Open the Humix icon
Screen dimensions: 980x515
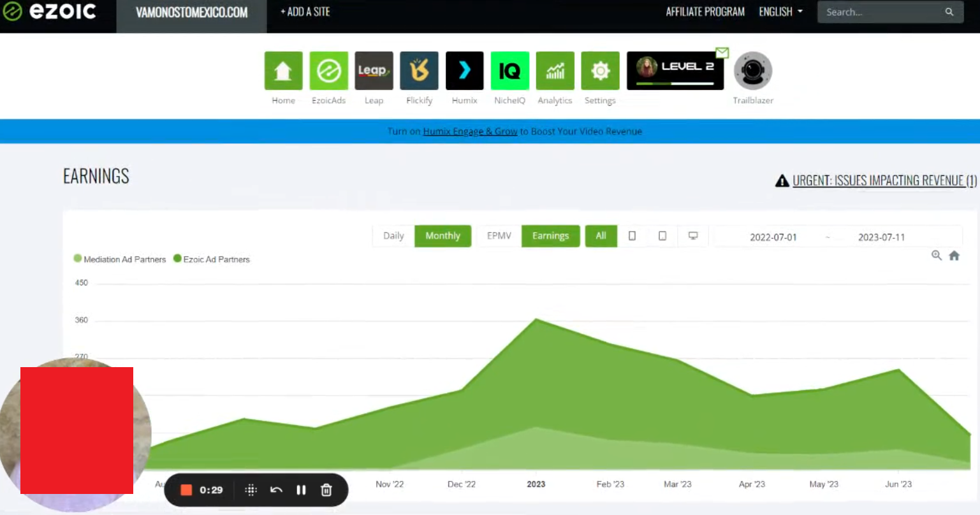pyautogui.click(x=464, y=71)
